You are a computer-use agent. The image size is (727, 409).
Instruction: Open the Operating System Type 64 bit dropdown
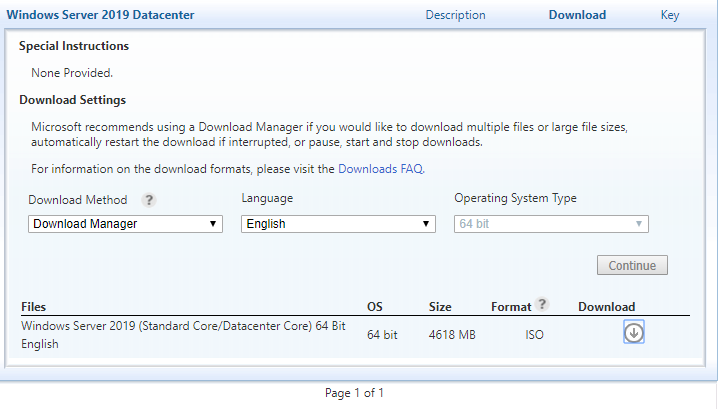pyautogui.click(x=551, y=224)
